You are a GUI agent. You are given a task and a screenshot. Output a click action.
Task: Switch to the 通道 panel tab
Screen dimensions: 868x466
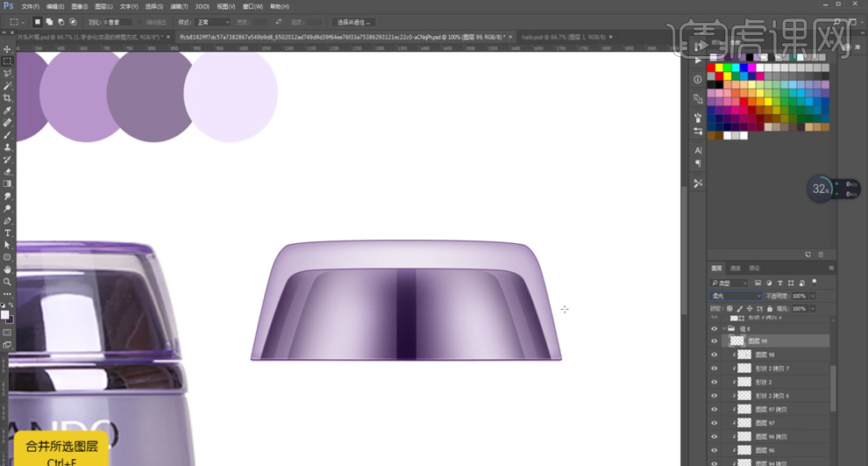(x=735, y=269)
